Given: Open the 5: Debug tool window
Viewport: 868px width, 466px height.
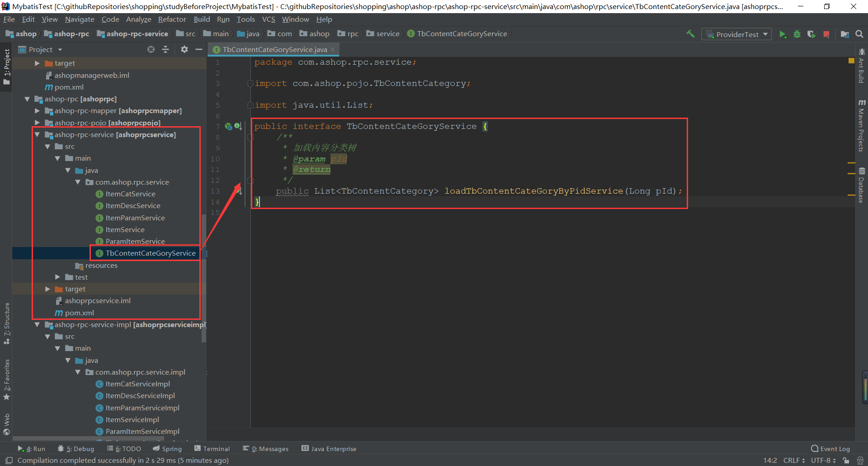Looking at the screenshot, I should coord(76,449).
